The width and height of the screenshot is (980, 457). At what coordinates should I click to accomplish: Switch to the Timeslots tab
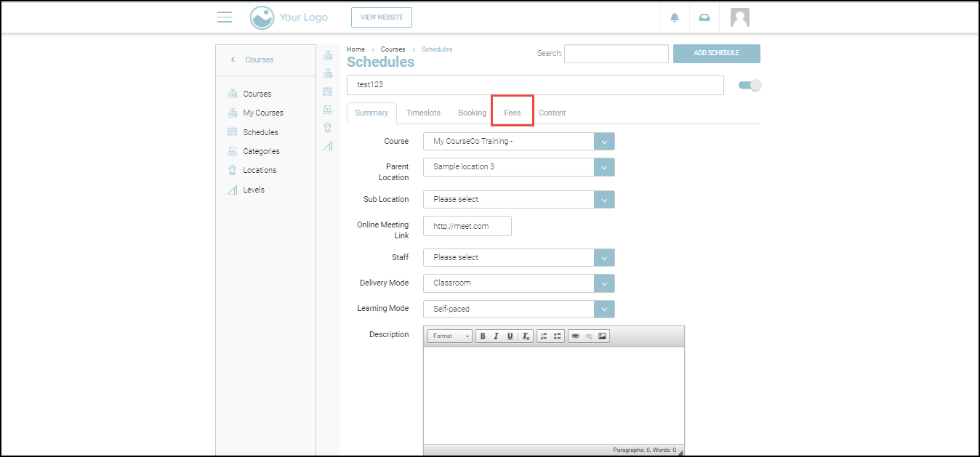(x=423, y=113)
